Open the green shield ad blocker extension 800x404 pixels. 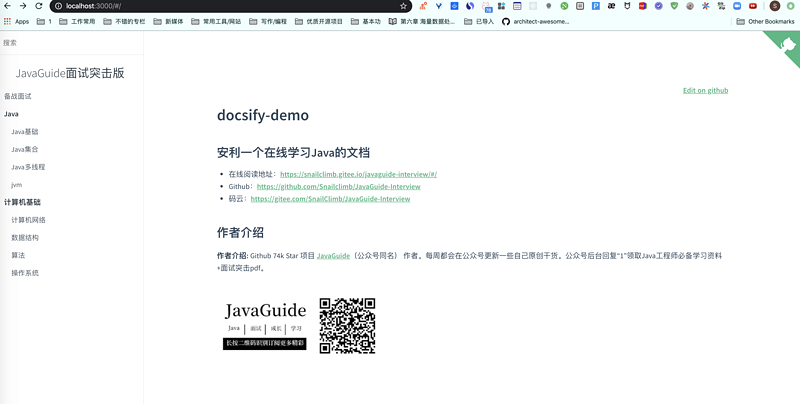click(x=674, y=6)
